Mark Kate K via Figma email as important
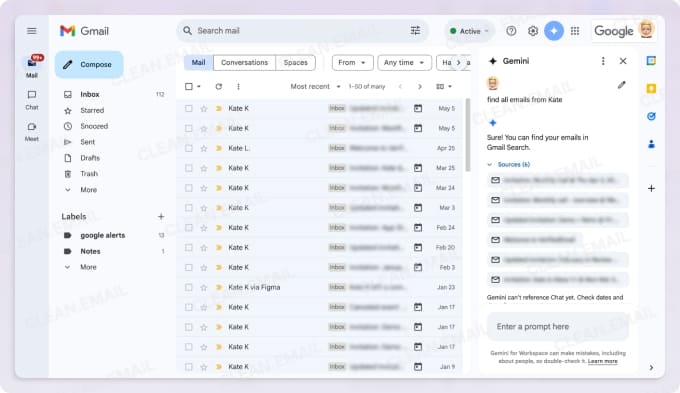Image resolution: width=680 pixels, height=393 pixels. [x=219, y=287]
